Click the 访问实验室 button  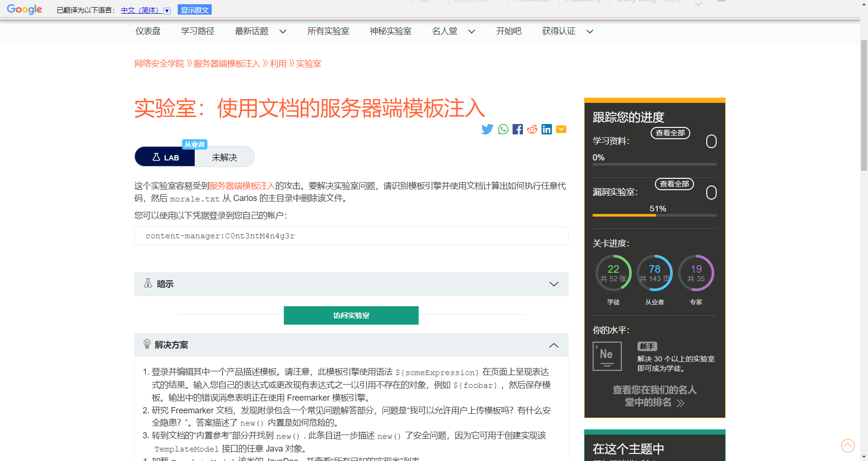tap(351, 315)
